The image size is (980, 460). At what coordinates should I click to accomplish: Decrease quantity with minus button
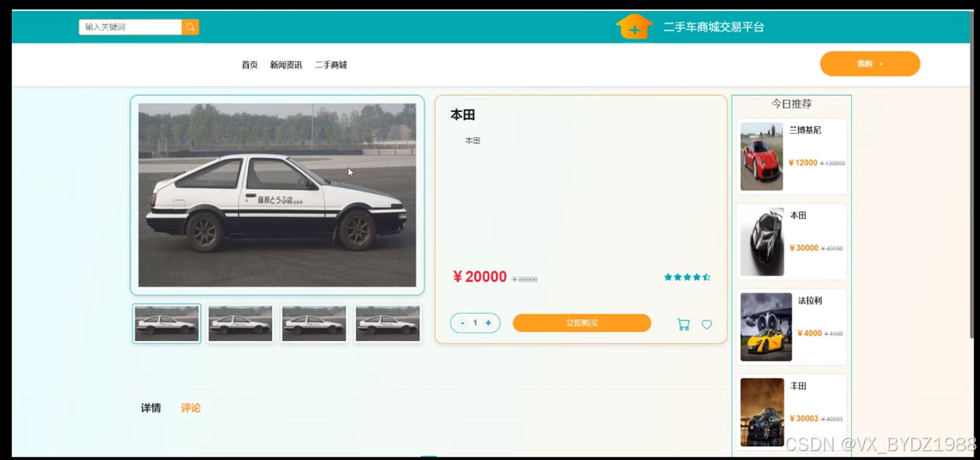[462, 323]
